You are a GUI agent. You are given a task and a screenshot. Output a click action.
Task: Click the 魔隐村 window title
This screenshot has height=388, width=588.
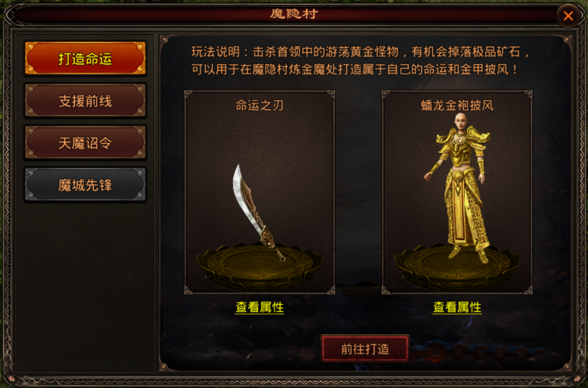click(x=294, y=14)
